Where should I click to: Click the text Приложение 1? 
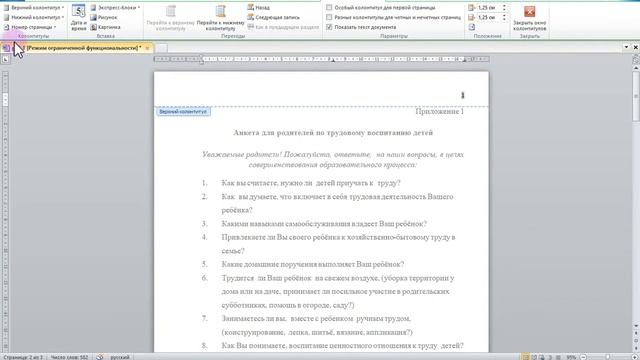coord(440,111)
